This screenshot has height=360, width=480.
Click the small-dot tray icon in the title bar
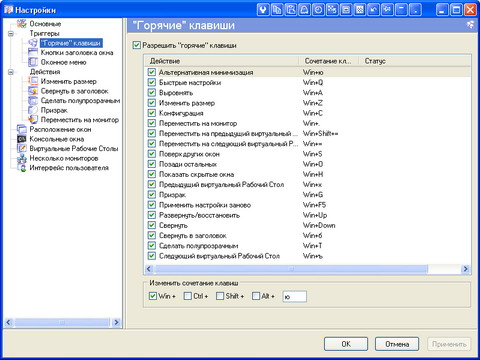coord(415,10)
